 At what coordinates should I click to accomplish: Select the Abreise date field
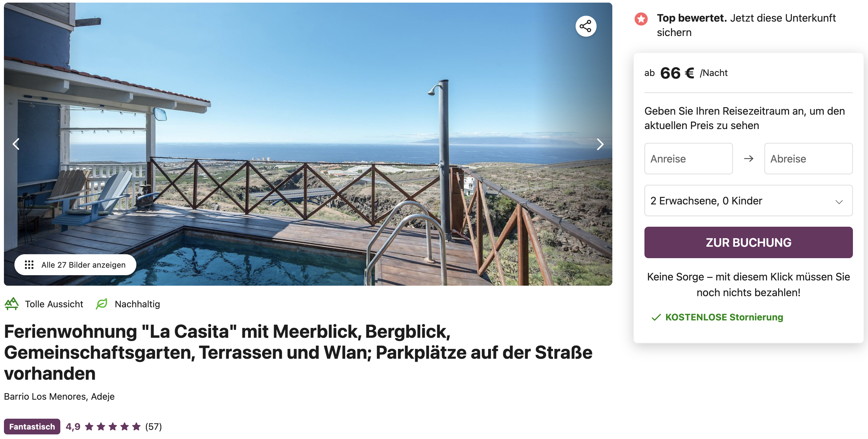click(808, 159)
